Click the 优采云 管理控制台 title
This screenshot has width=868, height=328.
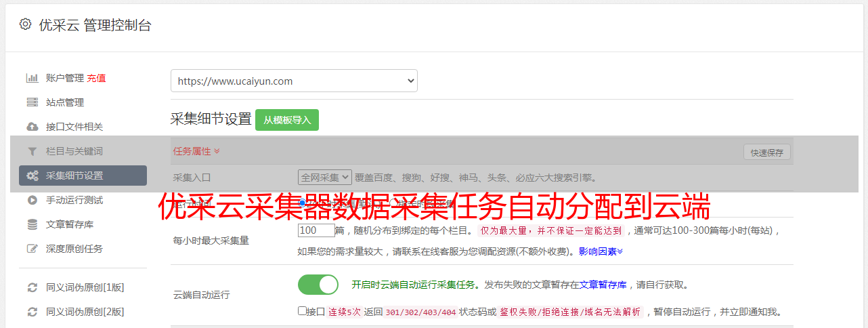pos(95,25)
